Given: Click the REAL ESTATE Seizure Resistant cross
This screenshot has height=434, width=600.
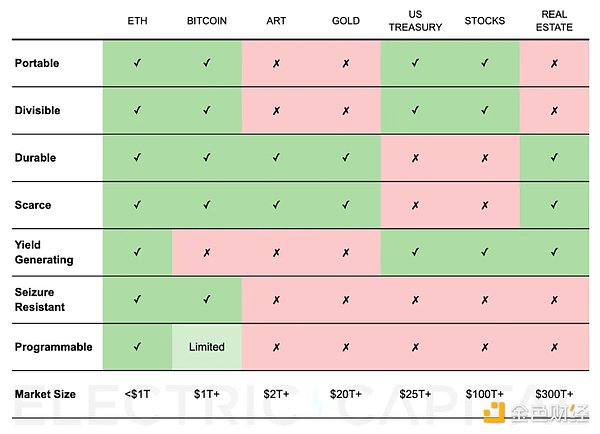Looking at the screenshot, I should point(554,300).
